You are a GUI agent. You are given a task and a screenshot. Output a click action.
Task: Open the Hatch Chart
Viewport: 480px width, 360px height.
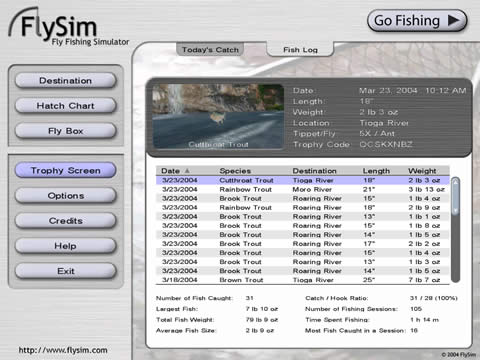pos(66,106)
